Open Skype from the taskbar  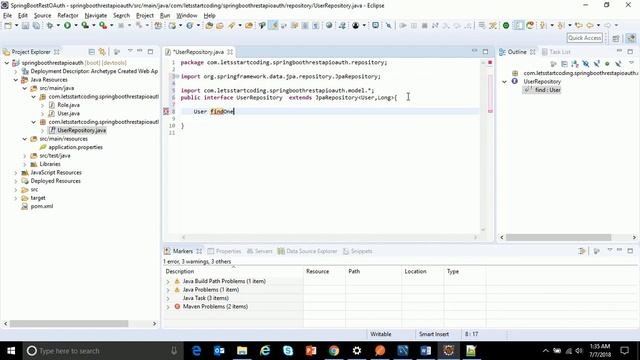288,351
